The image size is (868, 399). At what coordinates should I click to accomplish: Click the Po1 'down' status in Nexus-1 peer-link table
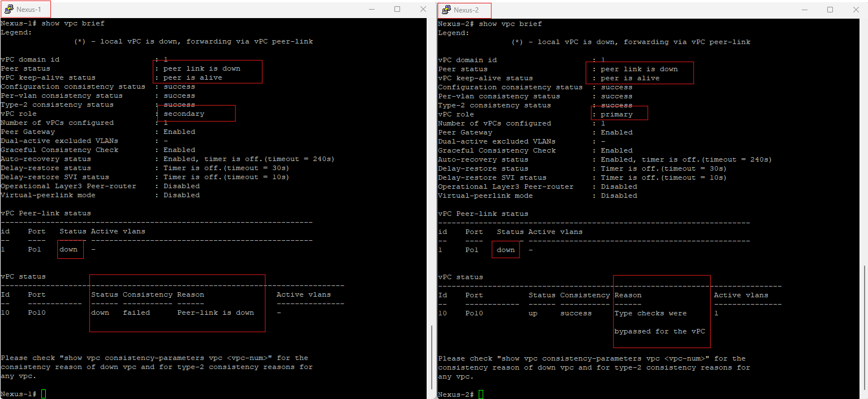[68, 249]
